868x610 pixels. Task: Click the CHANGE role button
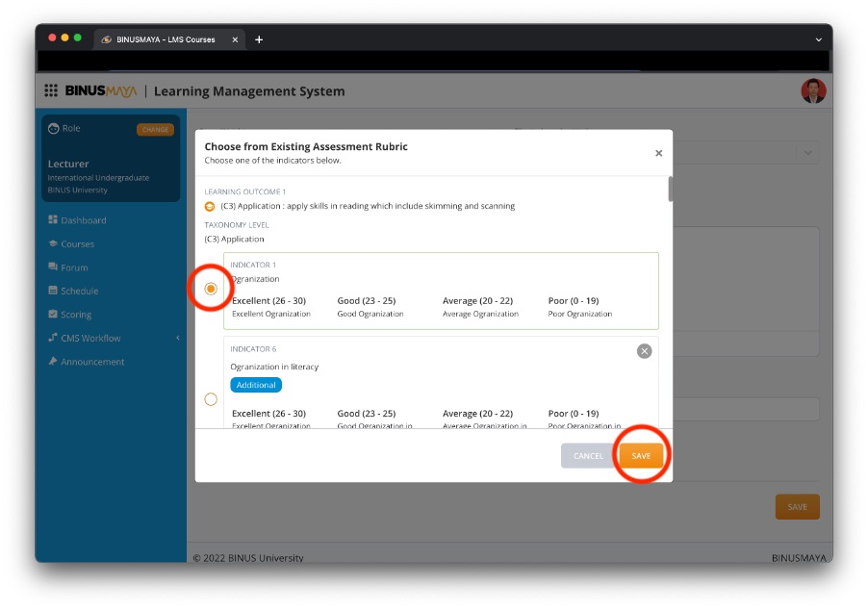click(x=155, y=130)
